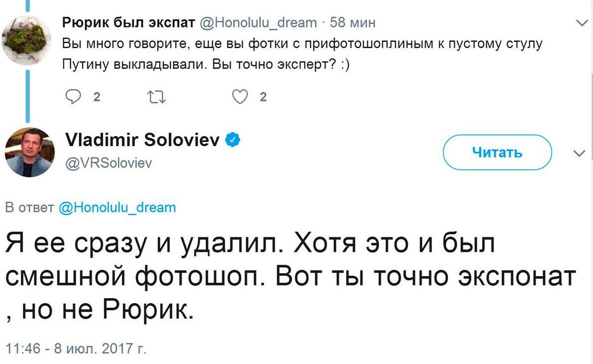The height and width of the screenshot is (364, 593).
Task: Click Soloviev's reply tweet text
Action: click(291, 276)
